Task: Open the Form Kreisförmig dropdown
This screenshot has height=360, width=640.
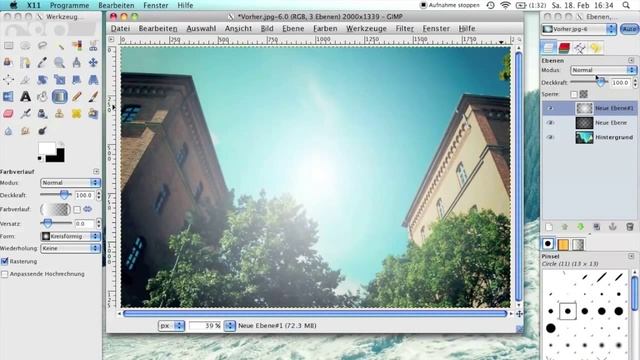Action: (x=70, y=236)
